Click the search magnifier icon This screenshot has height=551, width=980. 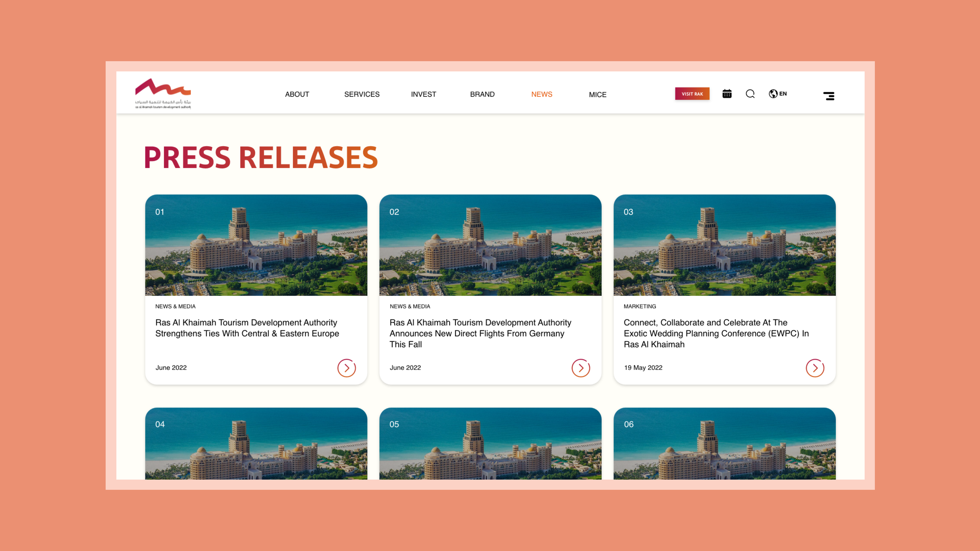click(x=750, y=94)
